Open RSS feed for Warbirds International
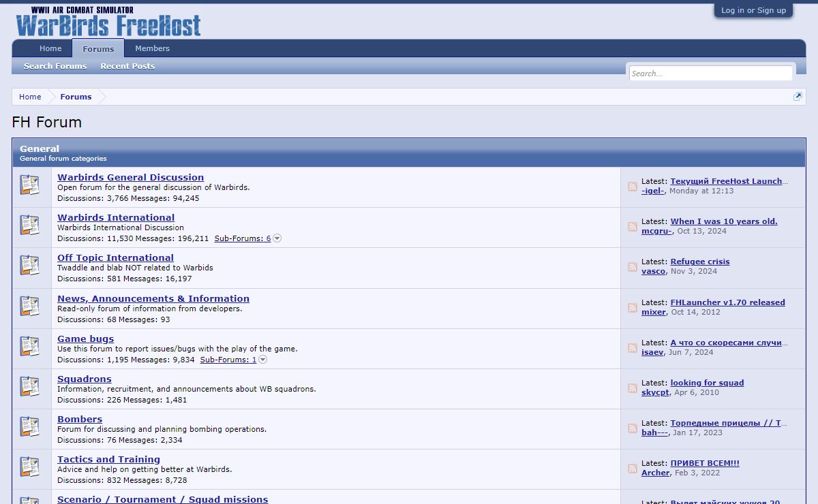 pos(633,227)
